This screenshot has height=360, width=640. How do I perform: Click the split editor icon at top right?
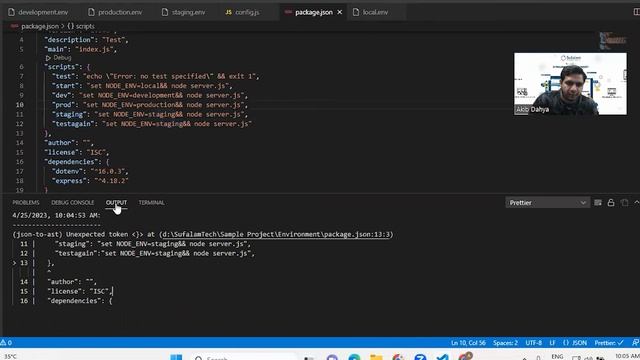tap(636, 12)
